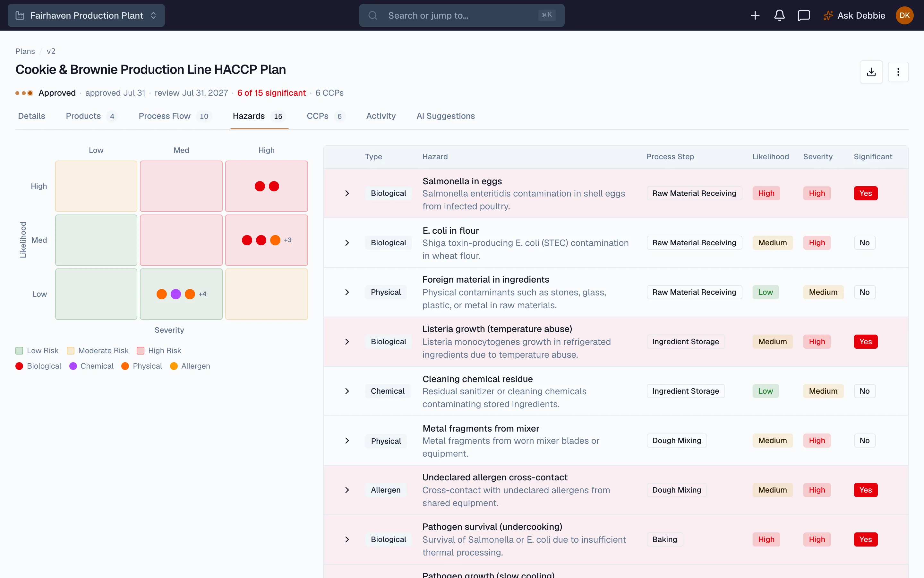Click the Med likelihood, High severity matrix cell
The width and height of the screenshot is (924, 578).
point(266,240)
